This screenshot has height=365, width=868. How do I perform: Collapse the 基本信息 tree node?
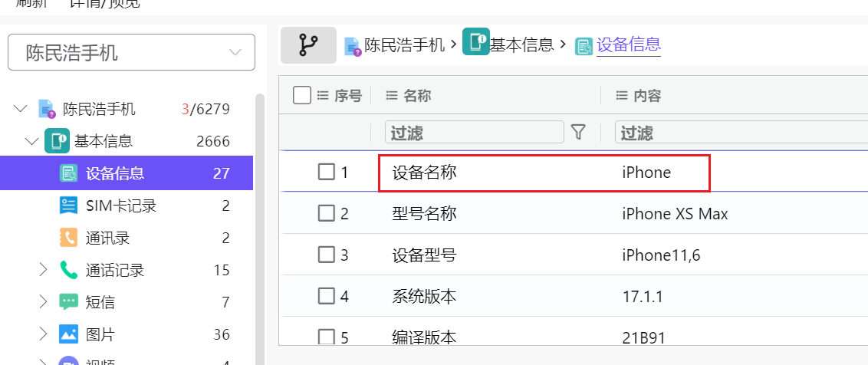tap(31, 141)
